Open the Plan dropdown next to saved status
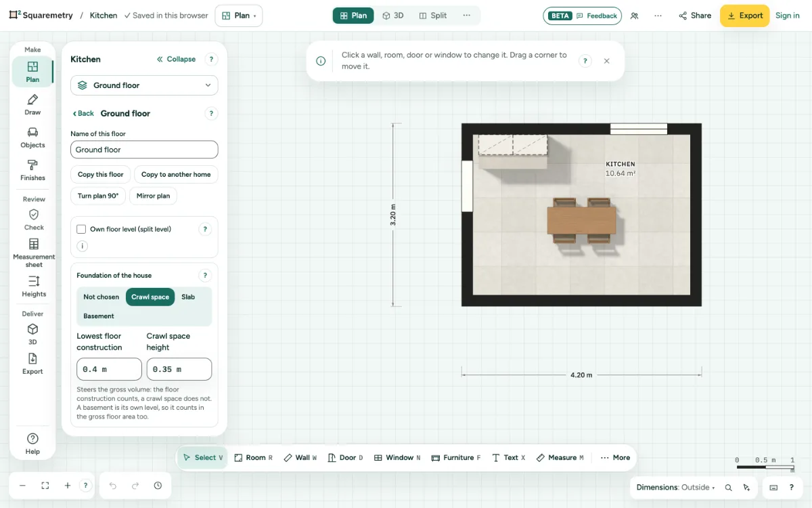 click(239, 16)
